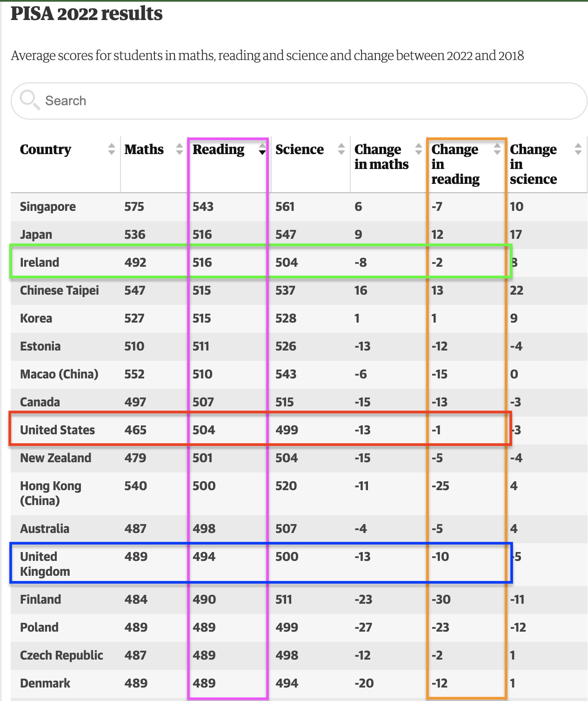Sort by Change in science arrows
Image resolution: width=588 pixels, height=701 pixels.
click(x=578, y=149)
